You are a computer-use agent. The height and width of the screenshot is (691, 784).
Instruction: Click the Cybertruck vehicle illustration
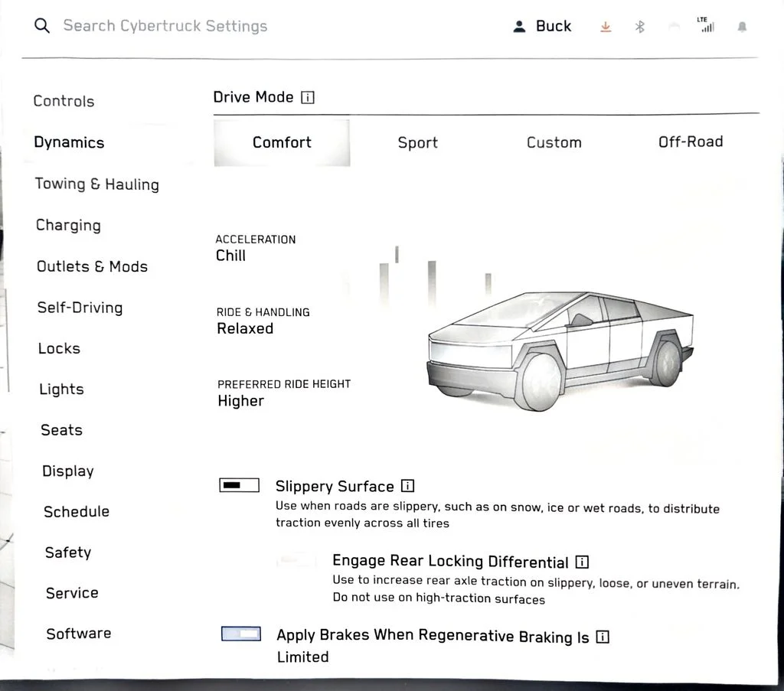pos(560,350)
